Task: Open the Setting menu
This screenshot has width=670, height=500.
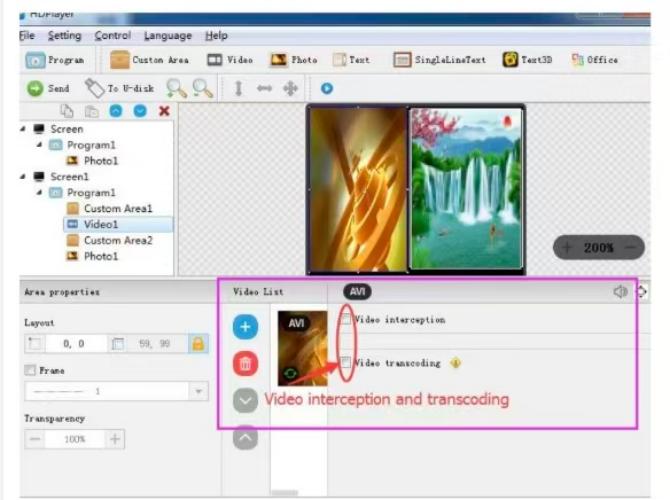Action: (x=64, y=36)
